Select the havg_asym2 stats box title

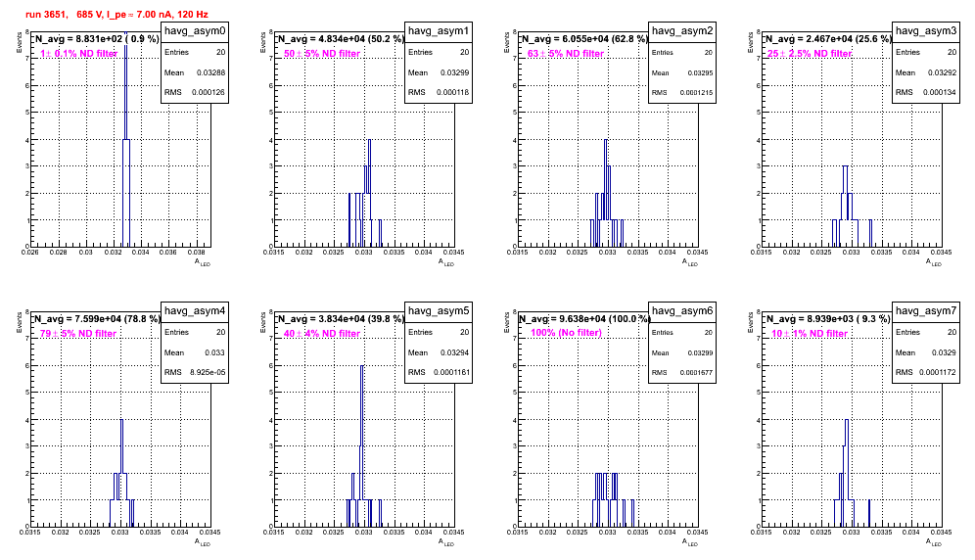[x=682, y=30]
